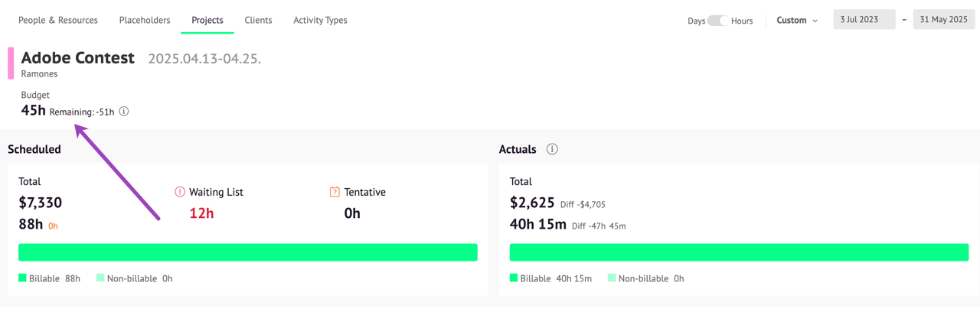
Task: Switch to People & Resources tab
Action: [58, 20]
